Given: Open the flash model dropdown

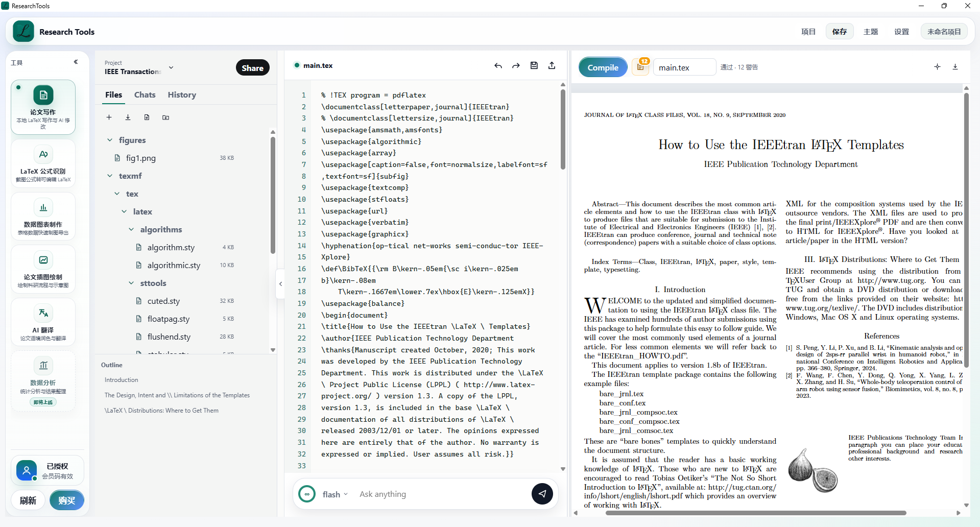Looking at the screenshot, I should click(335, 494).
